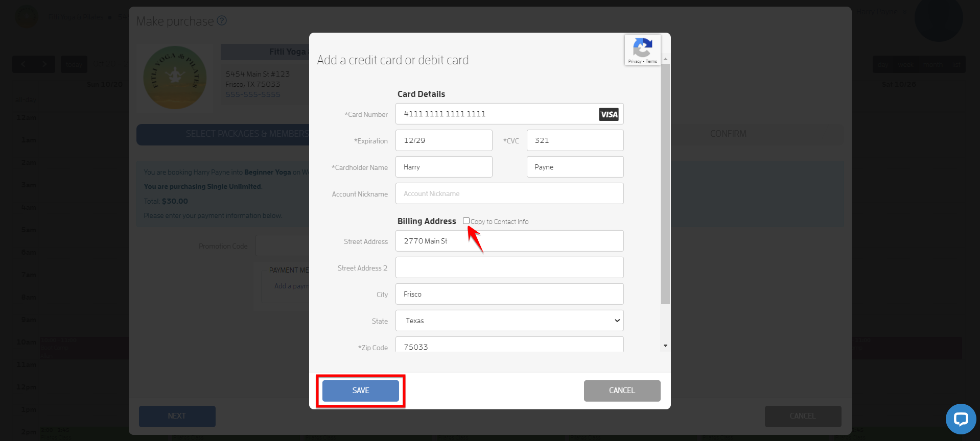The height and width of the screenshot is (441, 980).
Task: Switch calendar to day view
Action: point(883,64)
